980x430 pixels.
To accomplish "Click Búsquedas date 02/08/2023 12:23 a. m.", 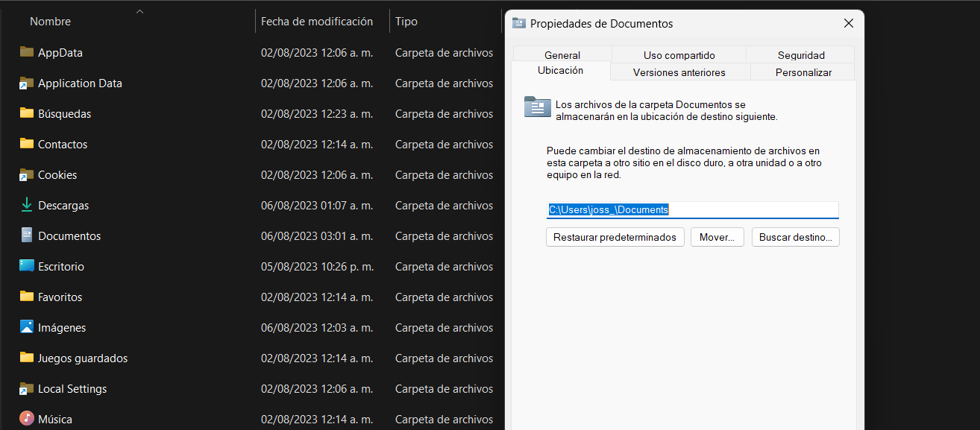I will tap(317, 114).
